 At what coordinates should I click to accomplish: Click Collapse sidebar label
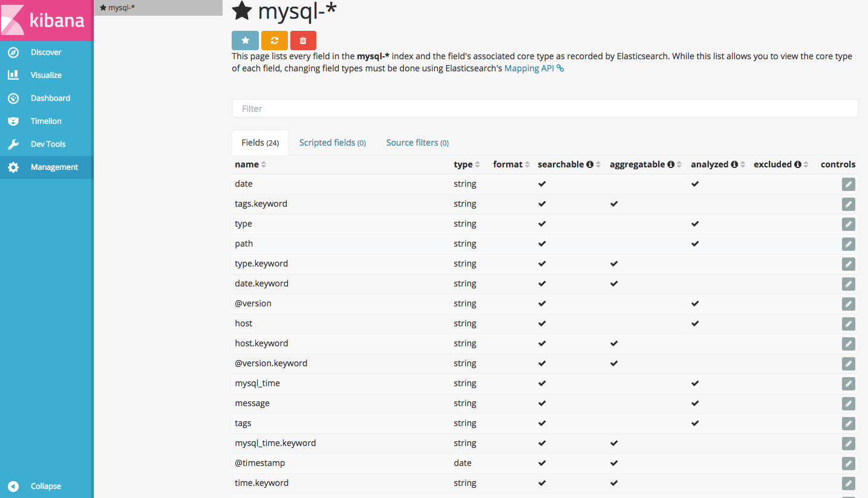[46, 486]
